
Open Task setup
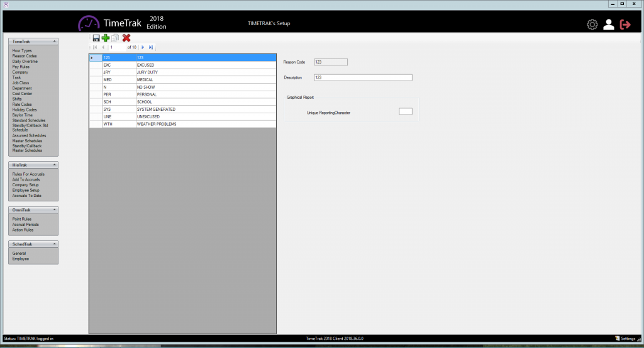tap(16, 77)
